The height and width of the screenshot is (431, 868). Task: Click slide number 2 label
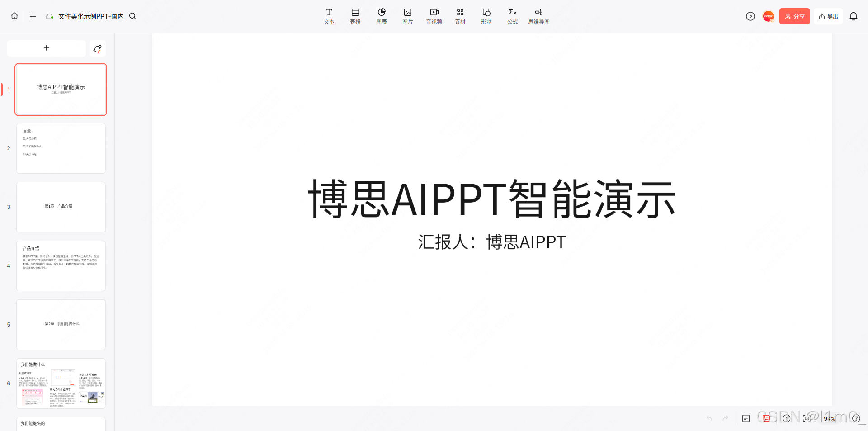[x=9, y=148]
